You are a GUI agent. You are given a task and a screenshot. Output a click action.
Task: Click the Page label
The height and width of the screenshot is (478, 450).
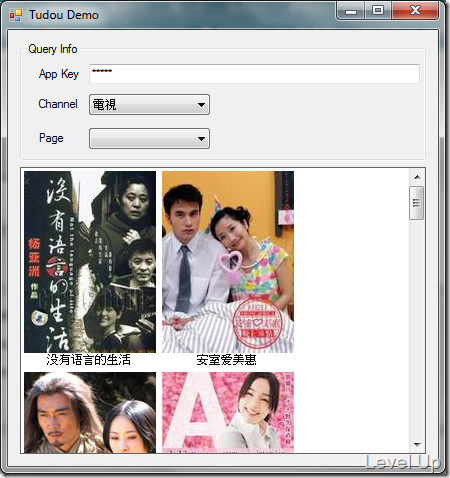(51, 138)
